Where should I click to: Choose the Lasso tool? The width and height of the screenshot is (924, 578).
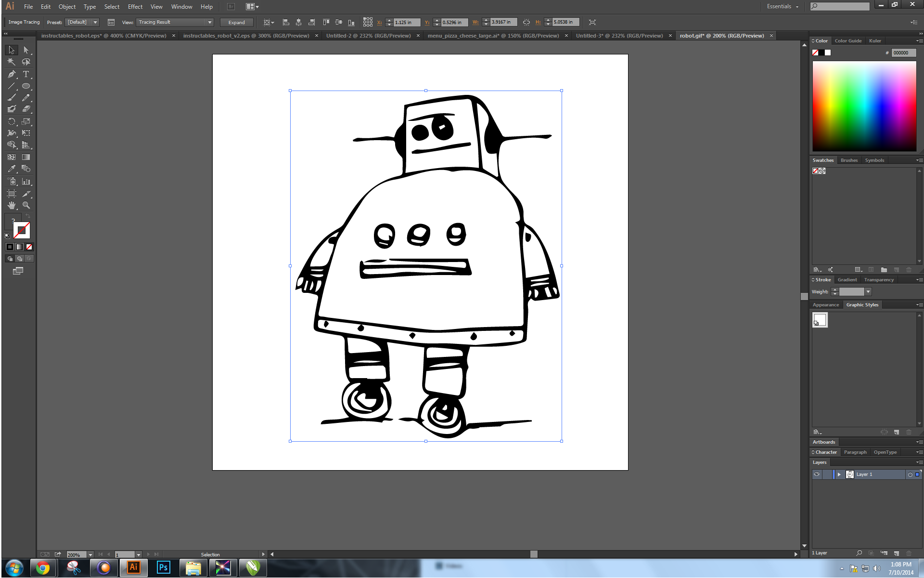[26, 62]
